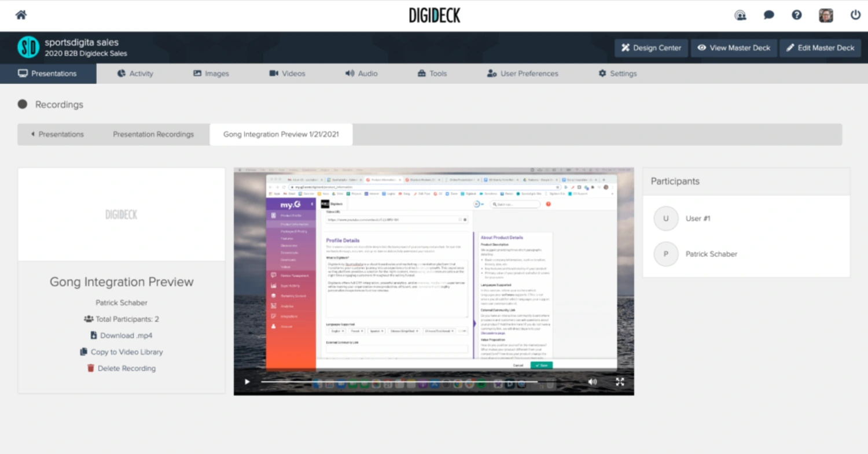Click the sportsdigita SD logo
Image resolution: width=868 pixels, height=454 pixels.
click(x=28, y=47)
